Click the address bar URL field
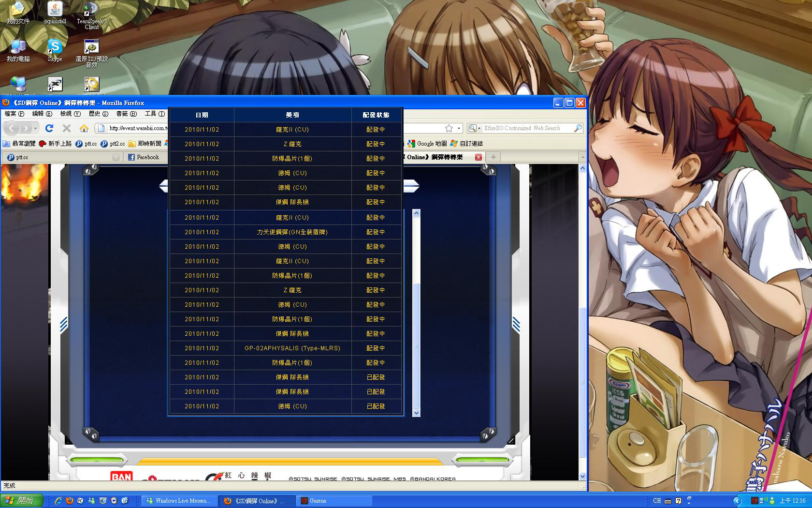 tap(138, 128)
